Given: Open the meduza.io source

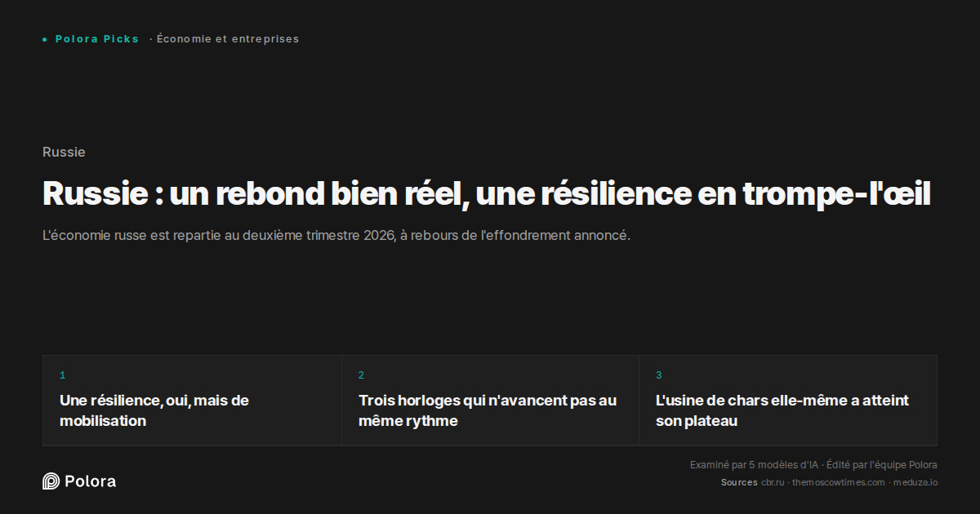Looking at the screenshot, I should coord(915,482).
